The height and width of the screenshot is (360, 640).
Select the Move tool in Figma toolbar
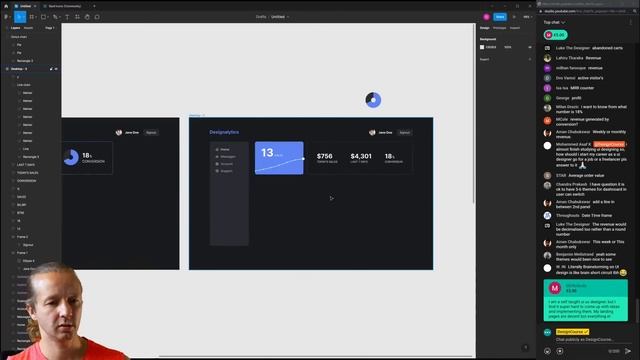click(x=20, y=17)
